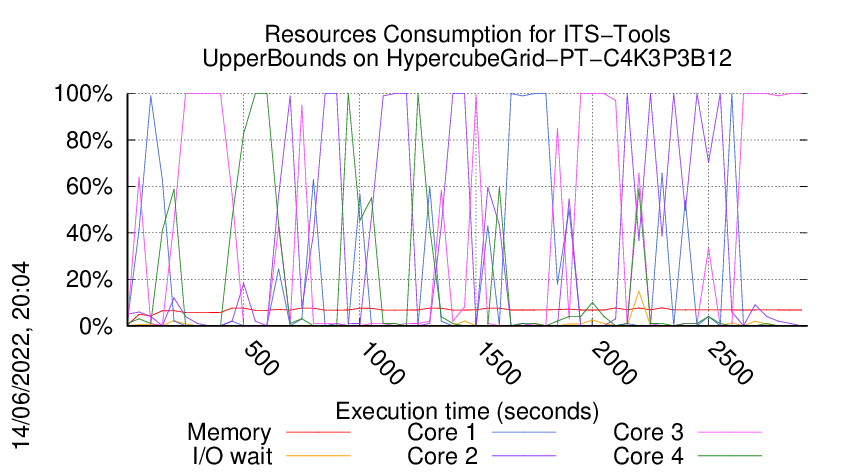Click the Core 4 legend label

(x=648, y=456)
